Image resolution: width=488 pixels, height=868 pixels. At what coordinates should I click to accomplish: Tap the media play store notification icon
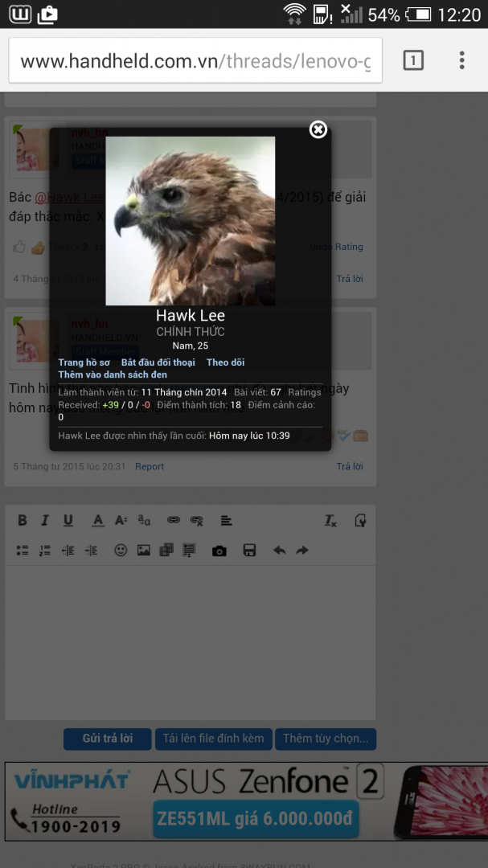click(47, 14)
